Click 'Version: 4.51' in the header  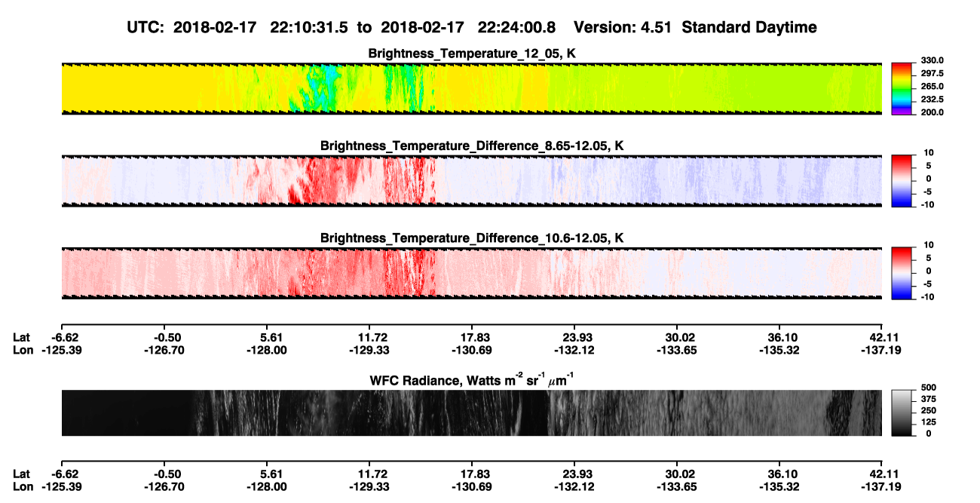(x=624, y=27)
